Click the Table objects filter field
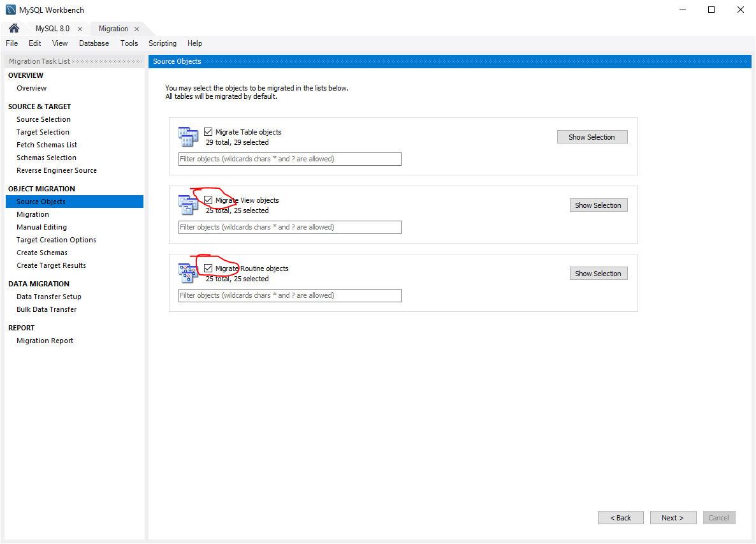 [289, 159]
